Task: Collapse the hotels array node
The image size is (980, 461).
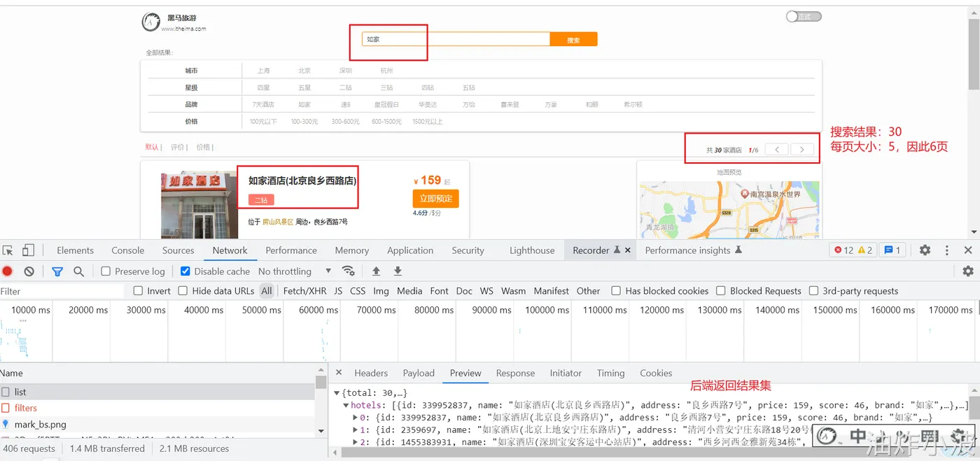Action: [x=345, y=405]
